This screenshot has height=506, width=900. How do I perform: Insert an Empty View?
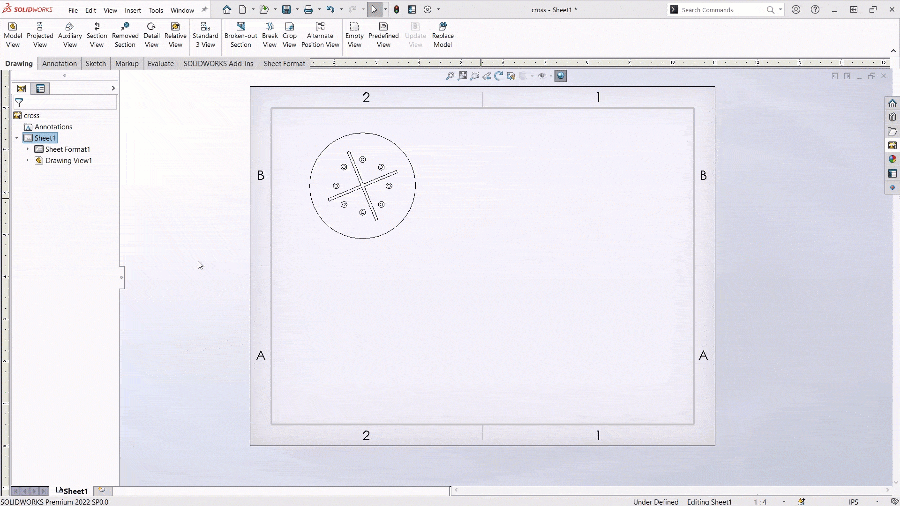click(x=354, y=35)
